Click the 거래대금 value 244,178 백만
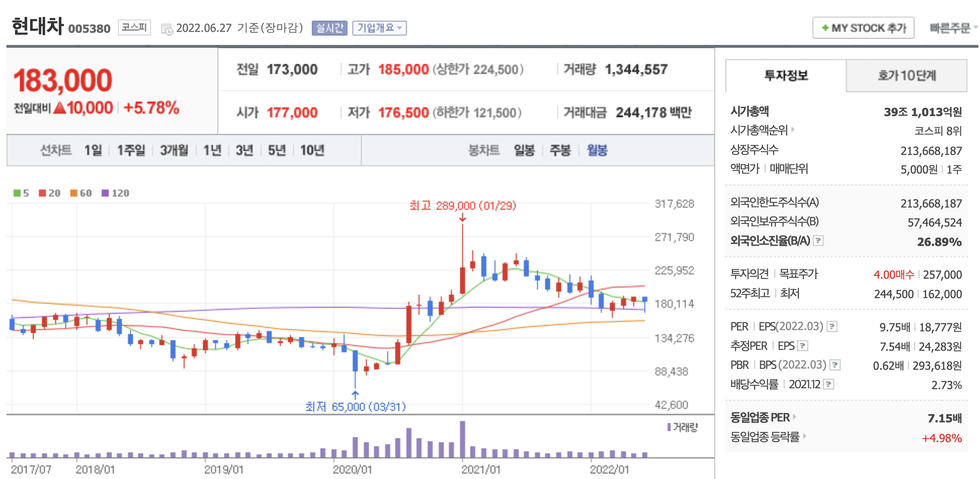980x479 pixels. tap(654, 112)
